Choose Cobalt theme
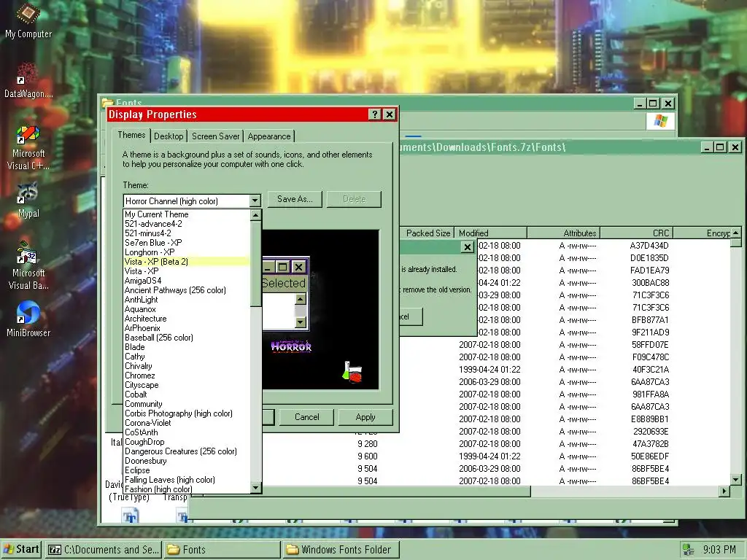Viewport: 747px width, 560px height. (186, 394)
